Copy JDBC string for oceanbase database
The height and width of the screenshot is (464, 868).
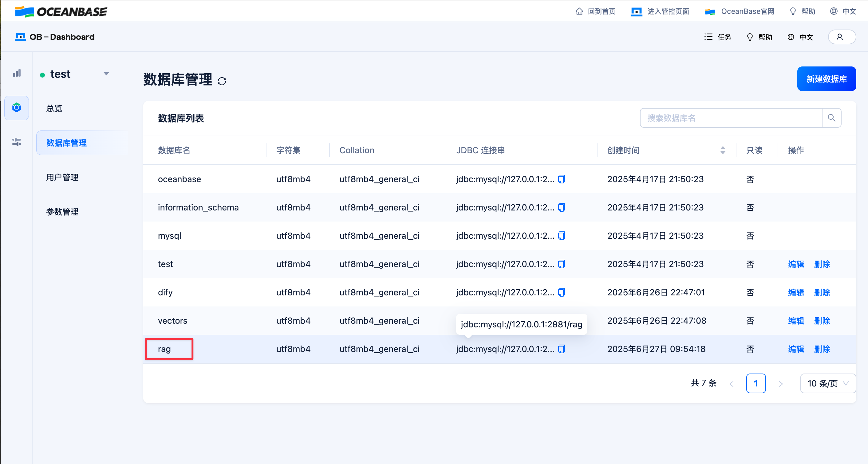coord(561,179)
